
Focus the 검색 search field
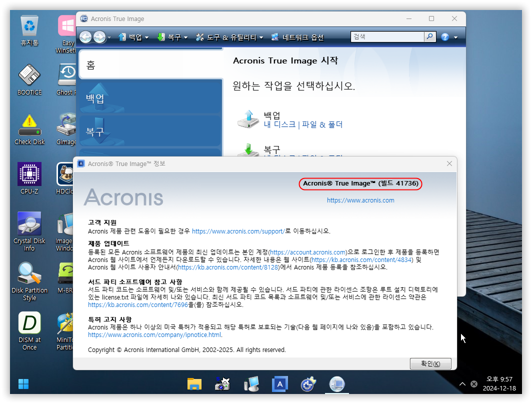387,36
